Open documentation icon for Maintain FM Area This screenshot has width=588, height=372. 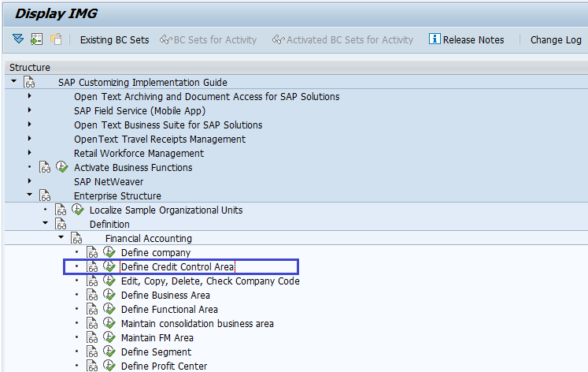pyautogui.click(x=92, y=337)
